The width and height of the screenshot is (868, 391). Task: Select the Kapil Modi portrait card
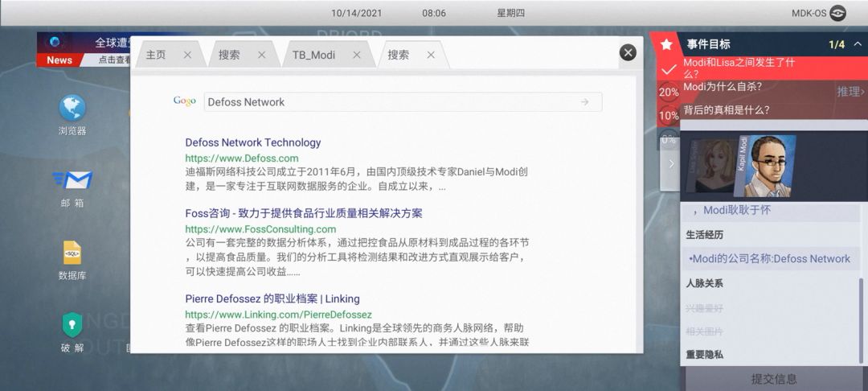[x=766, y=167]
